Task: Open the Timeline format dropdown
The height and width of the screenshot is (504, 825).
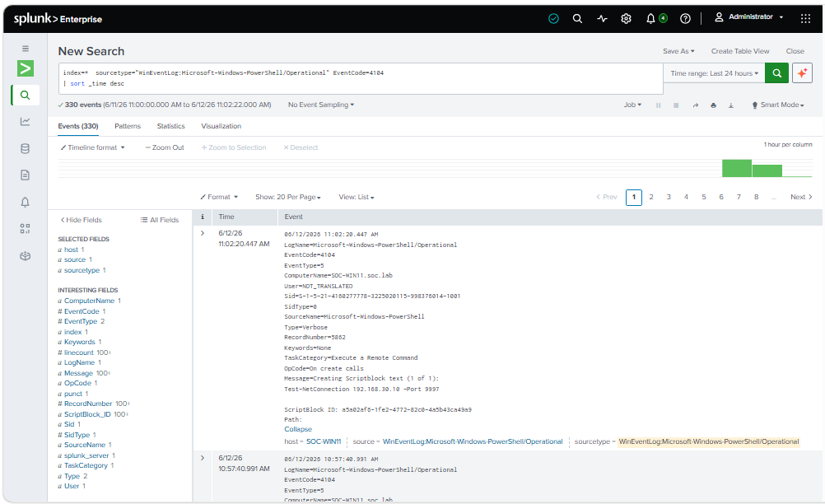Action: pos(92,147)
